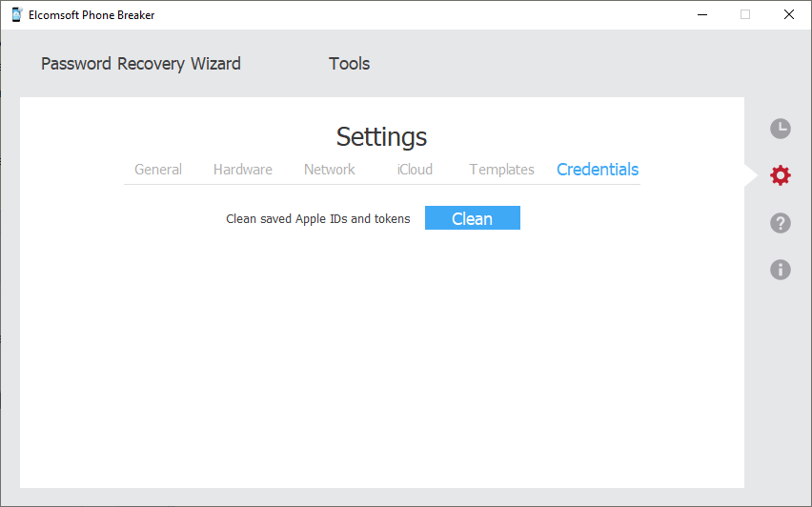Image resolution: width=812 pixels, height=507 pixels.
Task: Switch to the Templates tab
Action: (501, 170)
